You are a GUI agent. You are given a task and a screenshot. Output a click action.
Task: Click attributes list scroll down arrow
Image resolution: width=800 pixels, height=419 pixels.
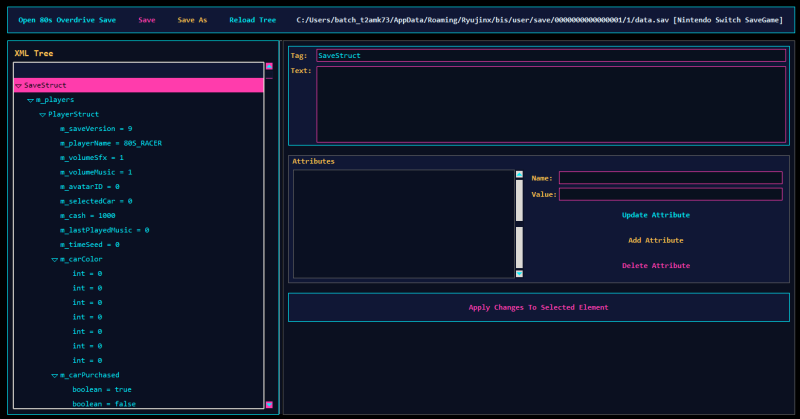click(519, 274)
